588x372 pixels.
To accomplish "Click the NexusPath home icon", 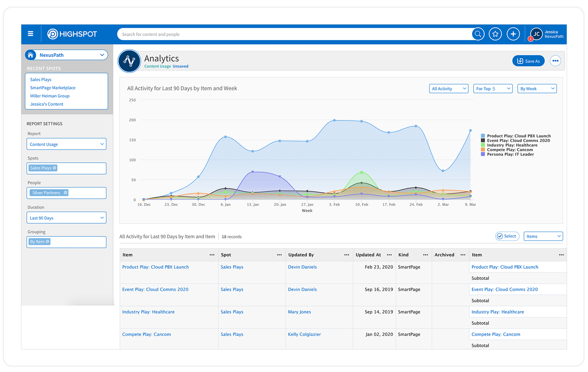I will [x=31, y=55].
